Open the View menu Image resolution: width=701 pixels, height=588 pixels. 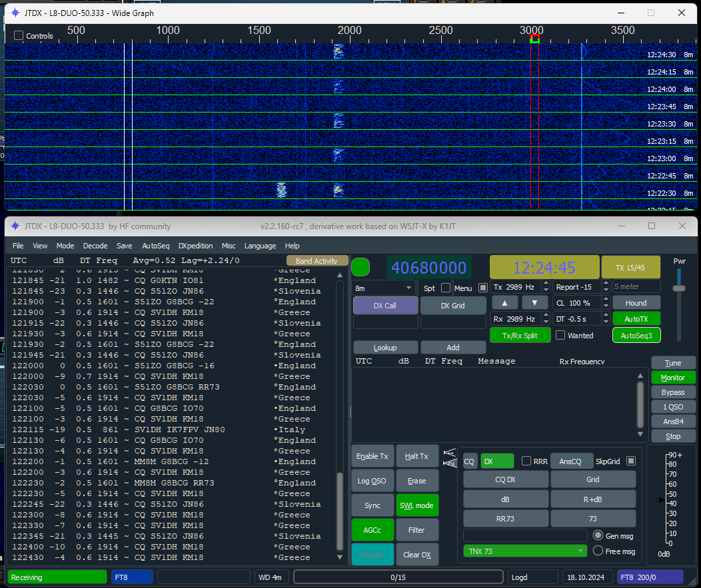click(x=40, y=246)
